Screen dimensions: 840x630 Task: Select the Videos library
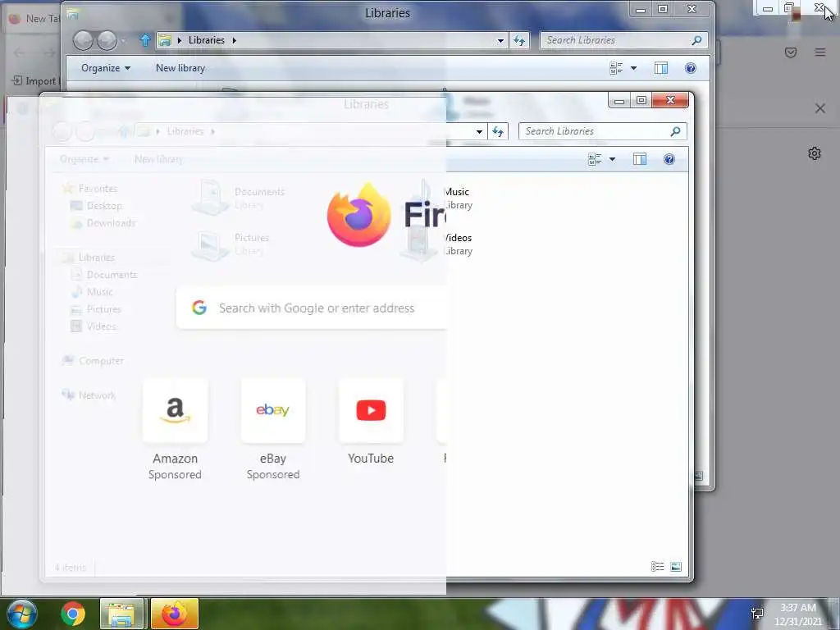point(440,244)
